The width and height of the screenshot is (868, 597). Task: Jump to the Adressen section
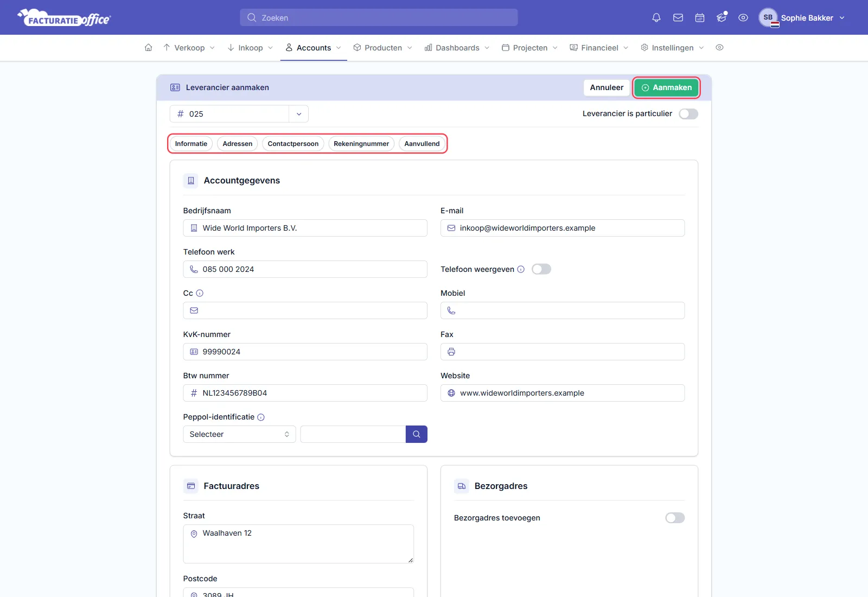238,144
